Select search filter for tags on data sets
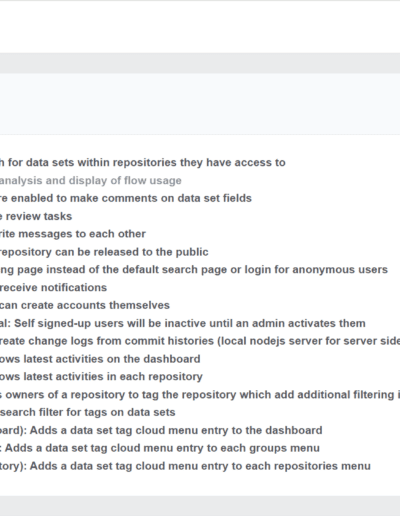Viewport: 400px width, 516px height. [88, 412]
